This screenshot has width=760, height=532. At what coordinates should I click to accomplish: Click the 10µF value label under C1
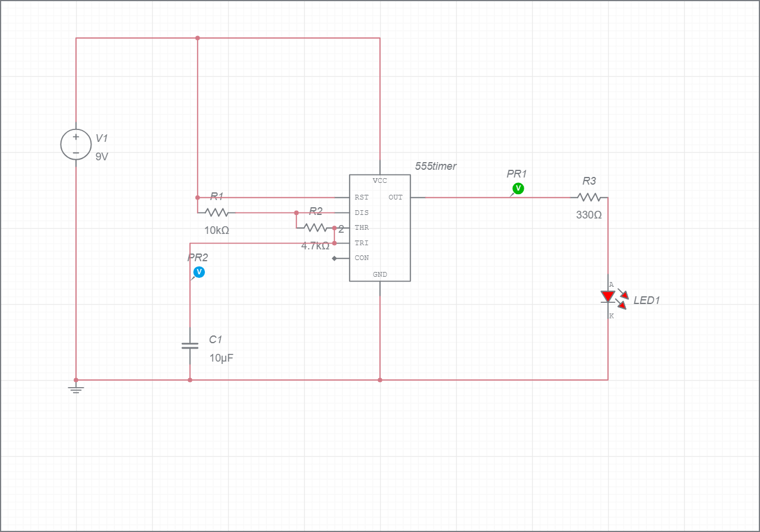click(x=221, y=358)
